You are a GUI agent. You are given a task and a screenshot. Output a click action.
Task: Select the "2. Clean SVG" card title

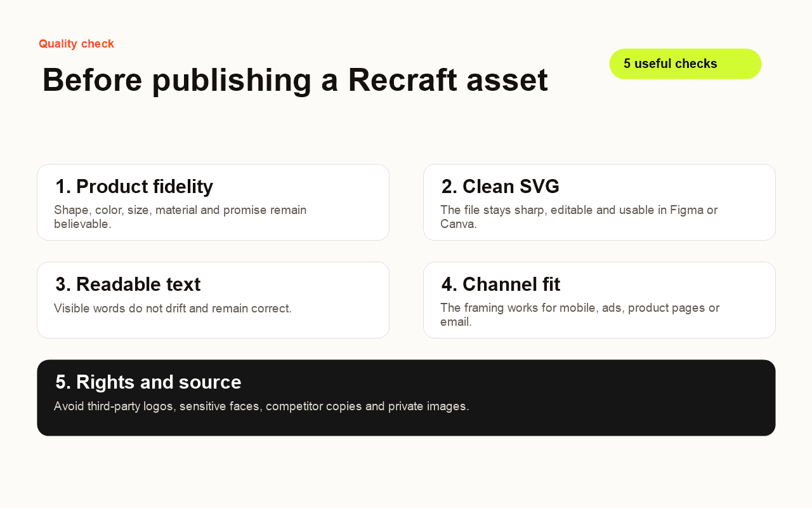click(501, 187)
